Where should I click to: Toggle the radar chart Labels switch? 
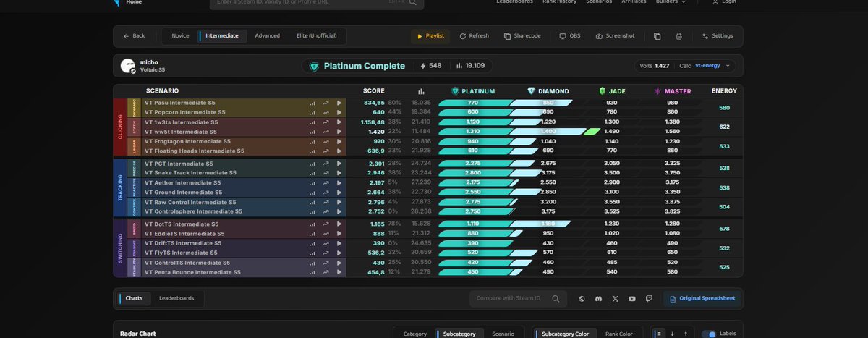click(x=710, y=334)
